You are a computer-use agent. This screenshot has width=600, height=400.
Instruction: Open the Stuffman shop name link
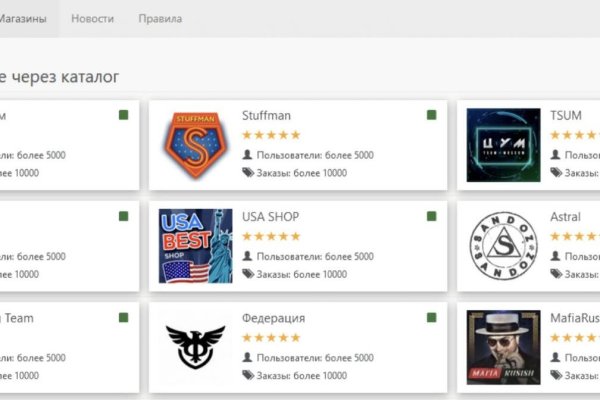[266, 116]
